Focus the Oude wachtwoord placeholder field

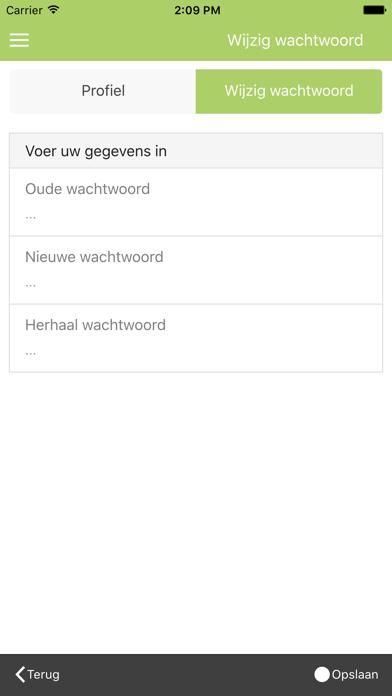coord(196,216)
